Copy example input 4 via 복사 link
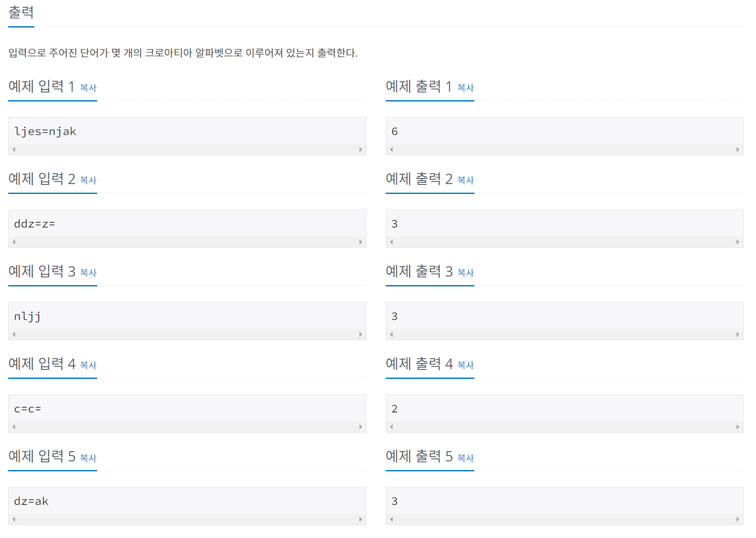This screenshot has width=756, height=538. [x=88, y=365]
